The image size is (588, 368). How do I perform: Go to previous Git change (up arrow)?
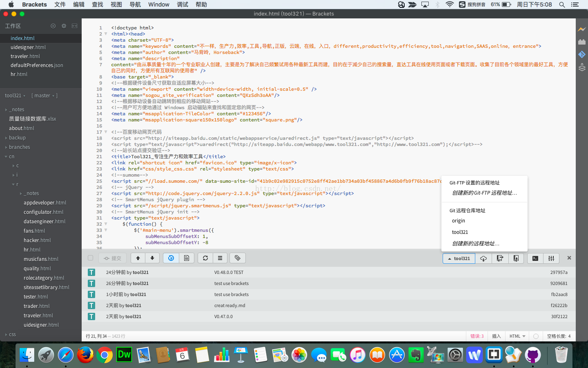pyautogui.click(x=138, y=258)
